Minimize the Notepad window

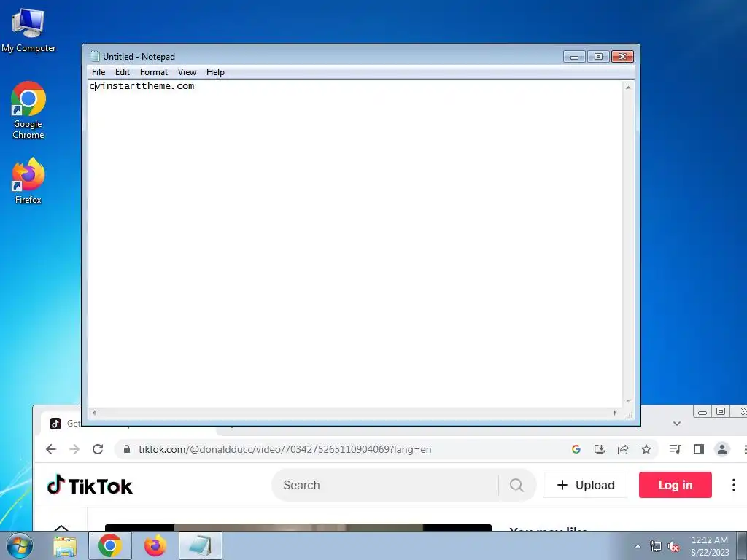click(x=575, y=57)
